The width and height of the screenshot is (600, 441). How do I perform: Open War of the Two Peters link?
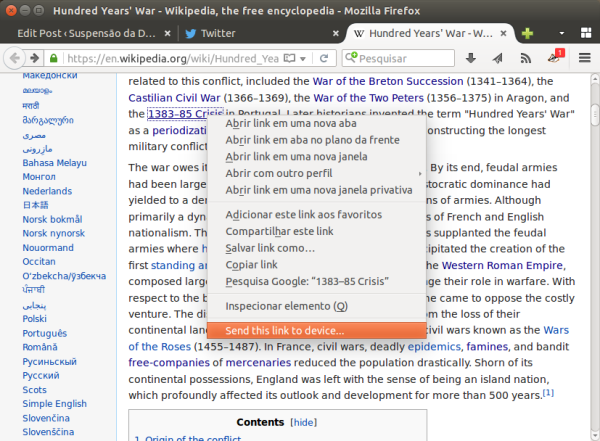[368, 98]
